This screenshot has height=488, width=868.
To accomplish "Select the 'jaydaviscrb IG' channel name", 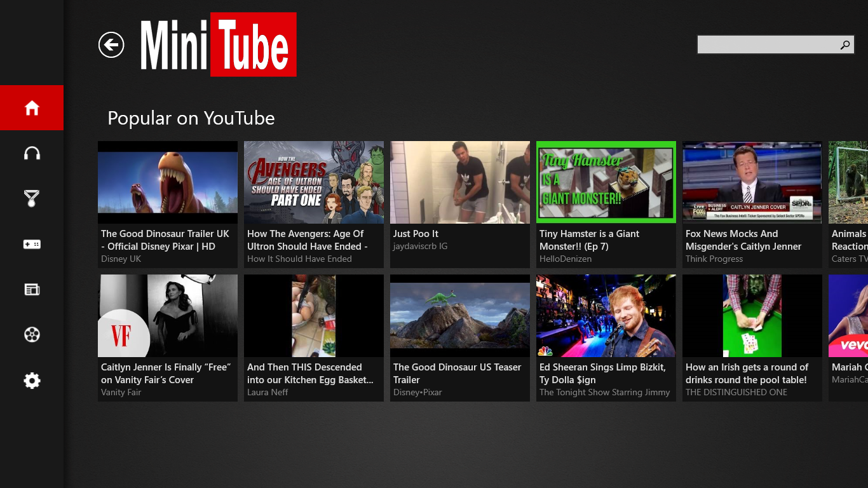I will (420, 247).
